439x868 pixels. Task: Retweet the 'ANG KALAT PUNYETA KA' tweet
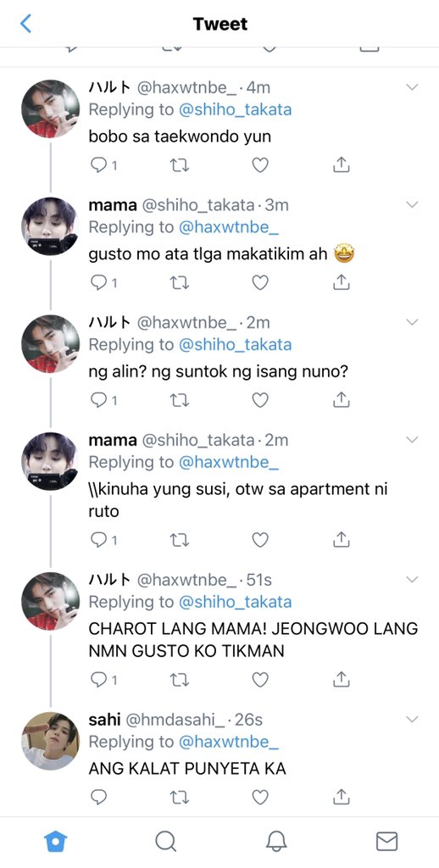(180, 797)
